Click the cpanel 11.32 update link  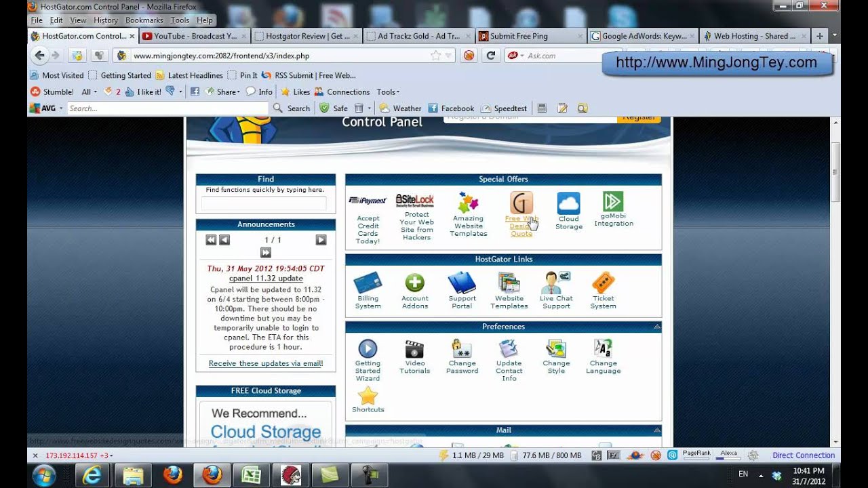tap(266, 278)
